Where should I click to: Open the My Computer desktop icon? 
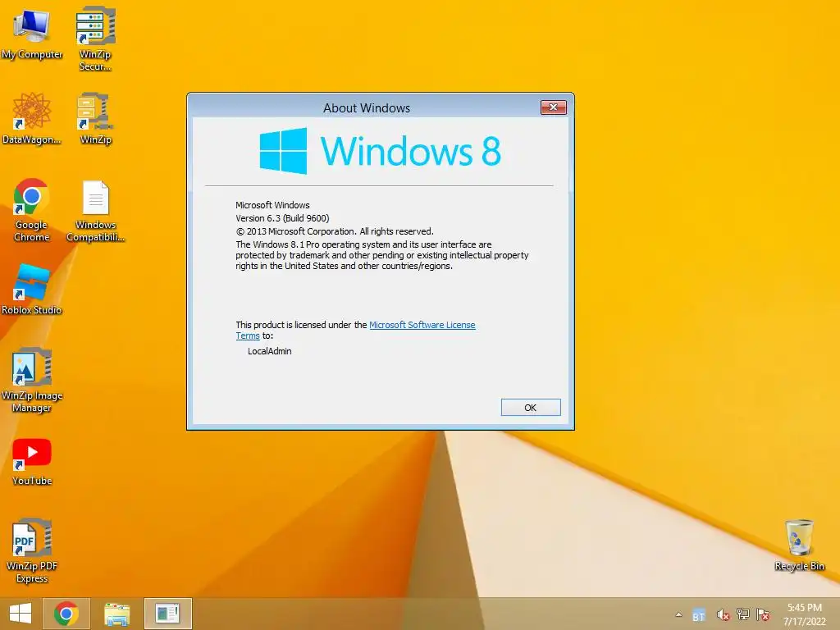[x=32, y=34]
